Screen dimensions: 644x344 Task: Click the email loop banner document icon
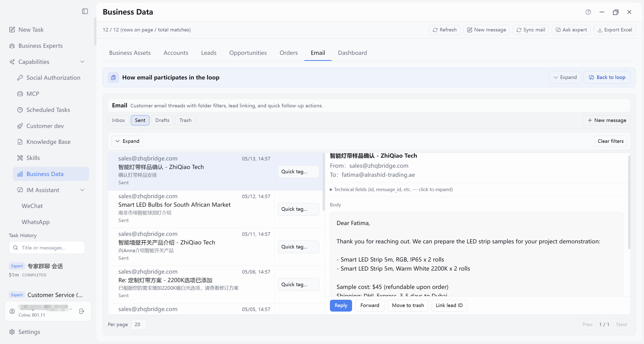[113, 77]
